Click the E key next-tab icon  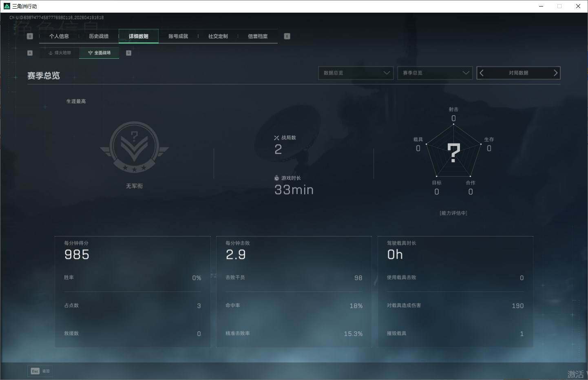(287, 36)
